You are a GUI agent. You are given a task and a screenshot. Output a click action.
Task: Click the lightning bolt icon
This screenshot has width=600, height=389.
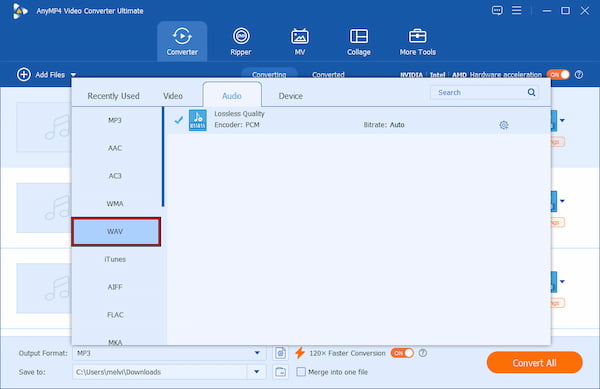(300, 353)
